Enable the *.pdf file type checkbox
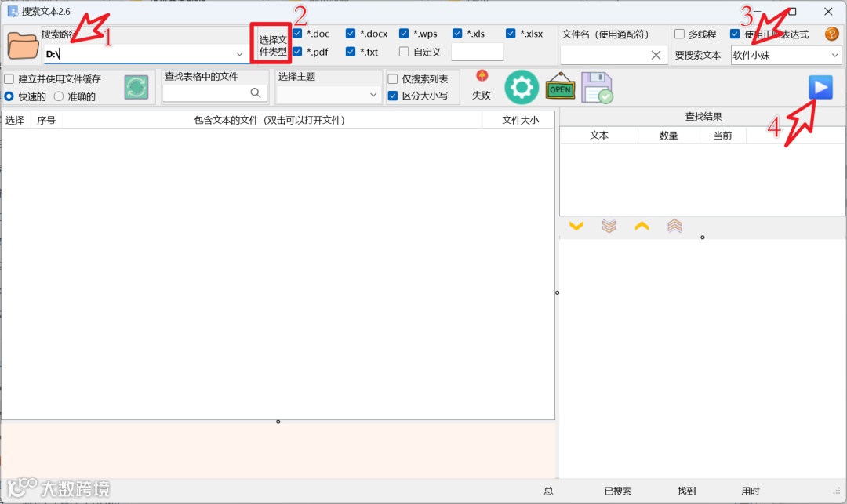Viewport: 847px width, 504px height. click(297, 52)
